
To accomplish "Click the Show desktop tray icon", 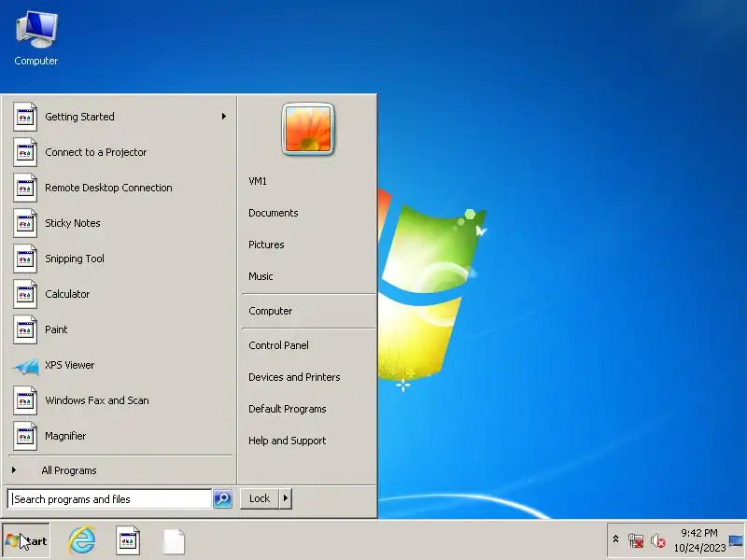I will (736, 540).
